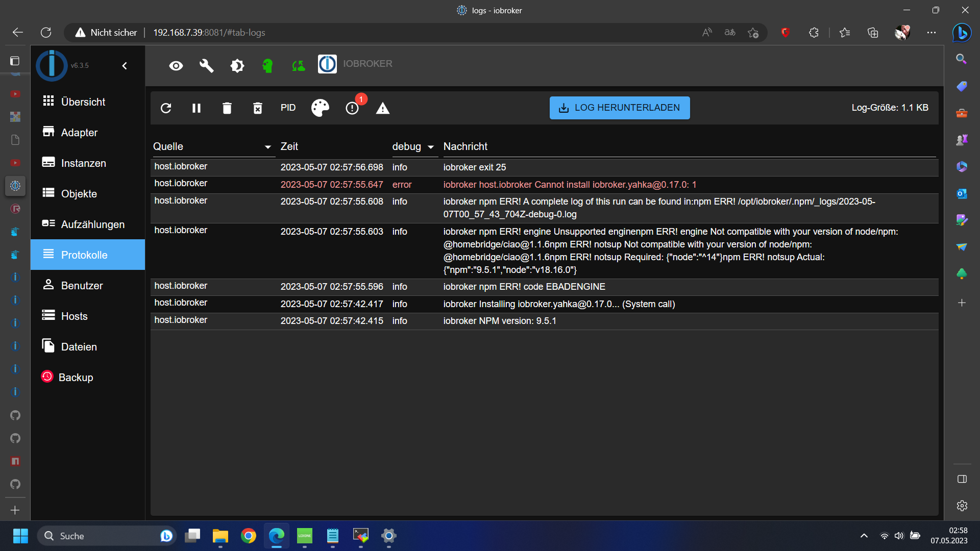
Task: Open Aufzählungen page
Action: click(x=88, y=224)
